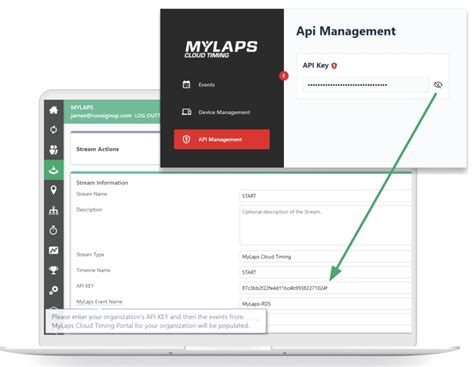474x367 pixels.
Task: Click the Timeline Name label
Action: [93, 270]
